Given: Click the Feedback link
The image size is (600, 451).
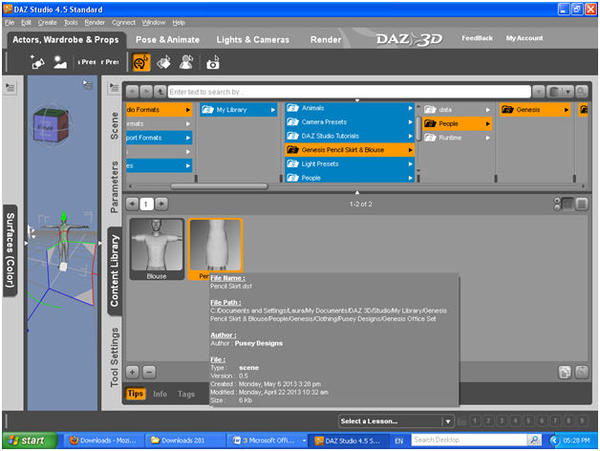Looking at the screenshot, I should coord(477,38).
